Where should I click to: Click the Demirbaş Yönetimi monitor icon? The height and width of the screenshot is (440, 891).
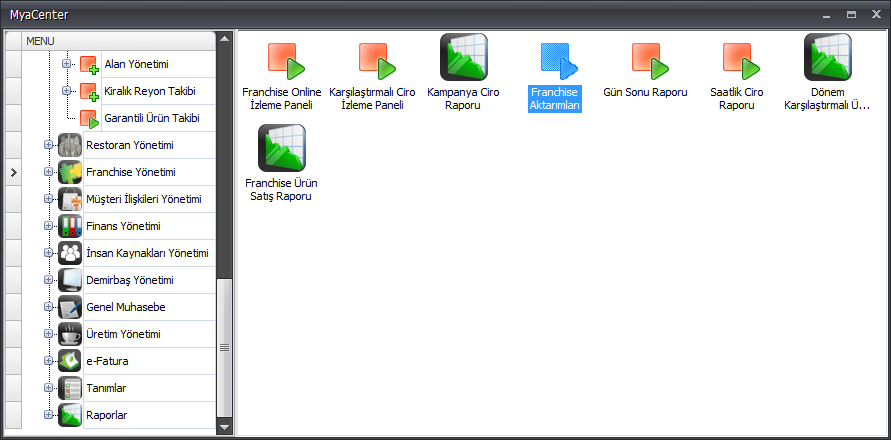(x=70, y=280)
